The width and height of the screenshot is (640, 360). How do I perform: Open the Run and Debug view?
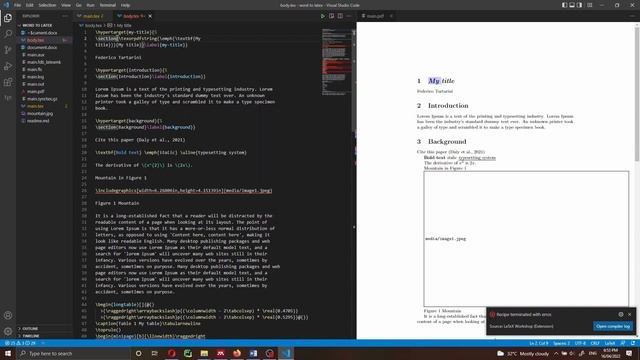(8, 66)
